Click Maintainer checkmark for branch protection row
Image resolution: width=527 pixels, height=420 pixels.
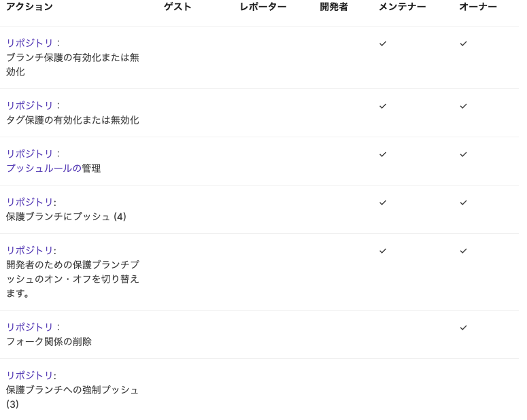tap(383, 43)
